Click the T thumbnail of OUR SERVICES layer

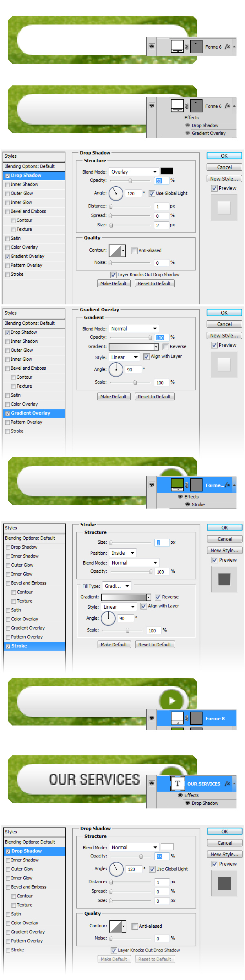(177, 783)
